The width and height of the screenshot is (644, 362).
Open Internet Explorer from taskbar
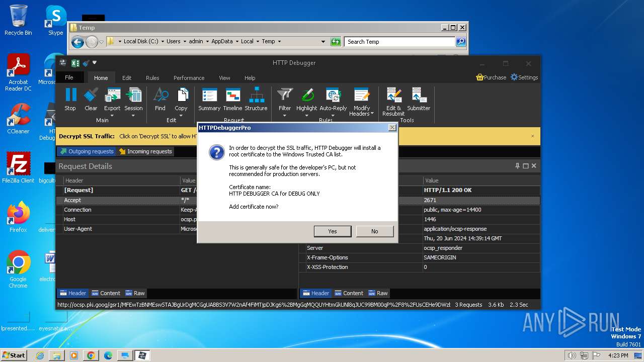pos(40,355)
